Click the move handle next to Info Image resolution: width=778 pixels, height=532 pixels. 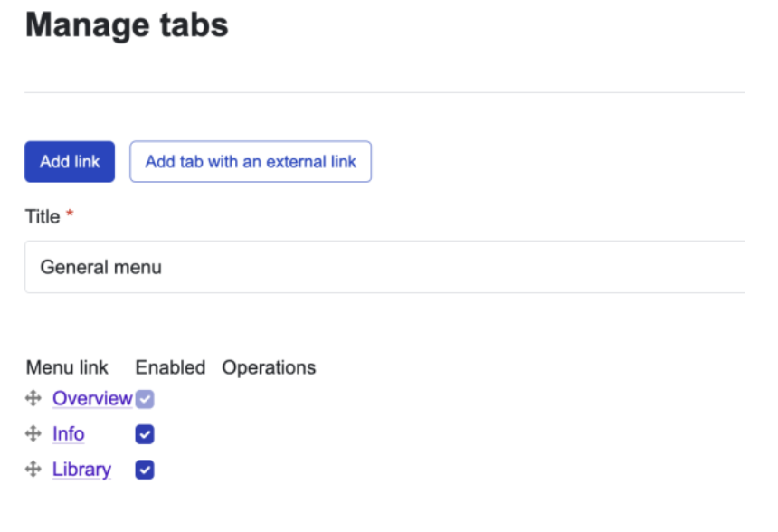point(33,434)
